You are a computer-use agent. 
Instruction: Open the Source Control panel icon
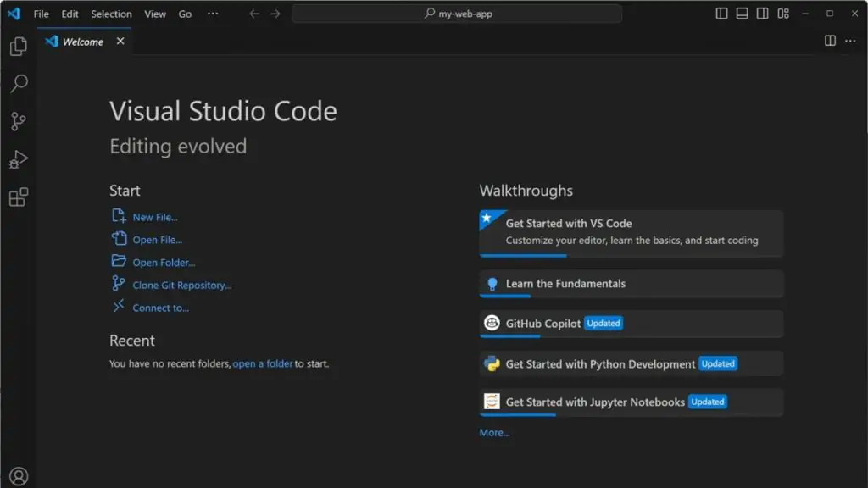pyautogui.click(x=18, y=121)
